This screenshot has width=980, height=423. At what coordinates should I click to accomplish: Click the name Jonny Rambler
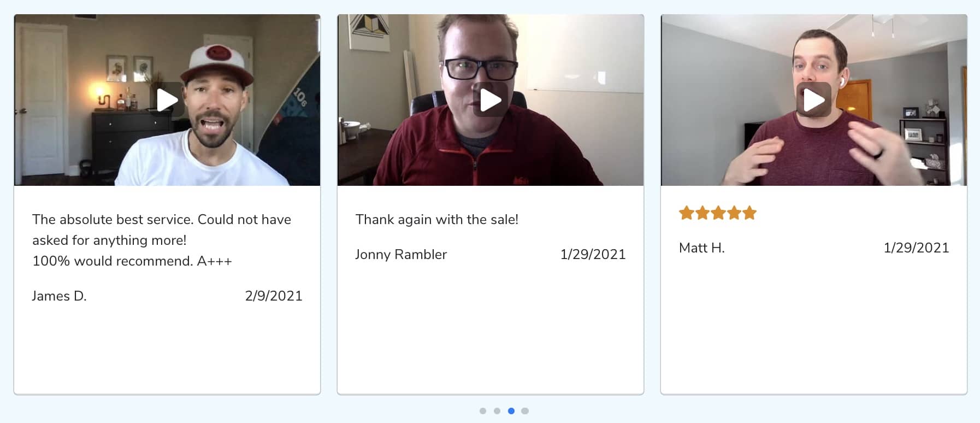[x=401, y=255]
